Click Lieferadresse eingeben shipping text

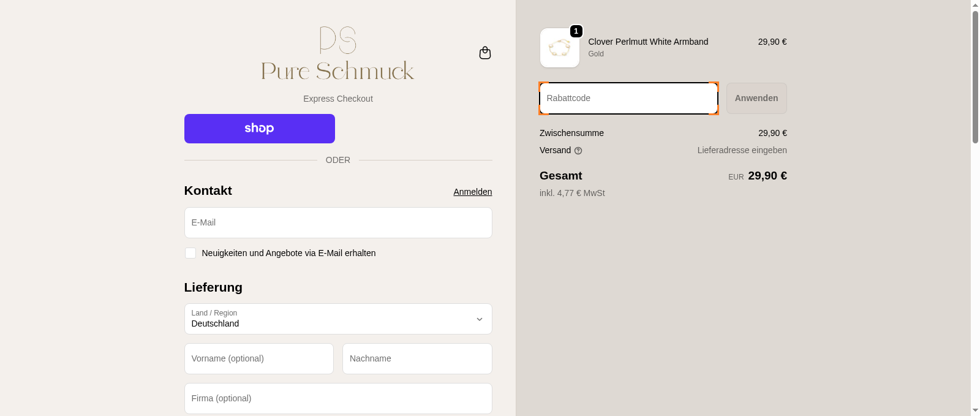coord(742,150)
